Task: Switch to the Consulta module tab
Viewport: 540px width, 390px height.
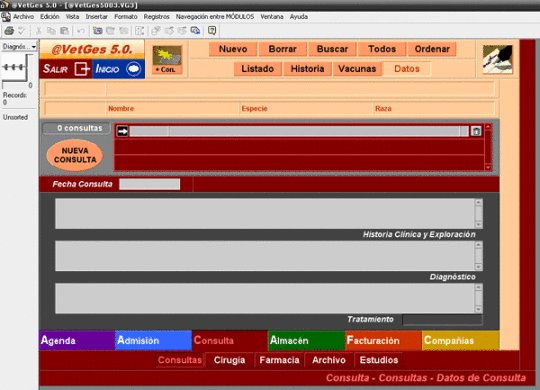Action: 230,340
